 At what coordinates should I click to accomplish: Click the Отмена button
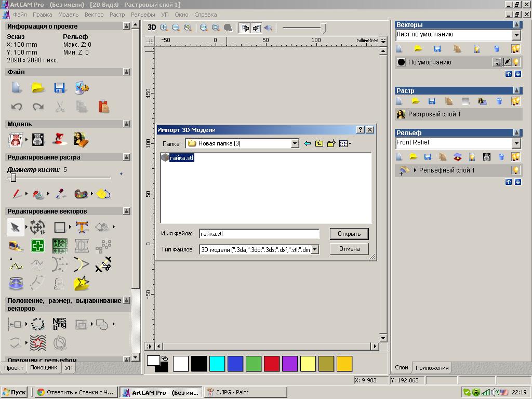349,249
